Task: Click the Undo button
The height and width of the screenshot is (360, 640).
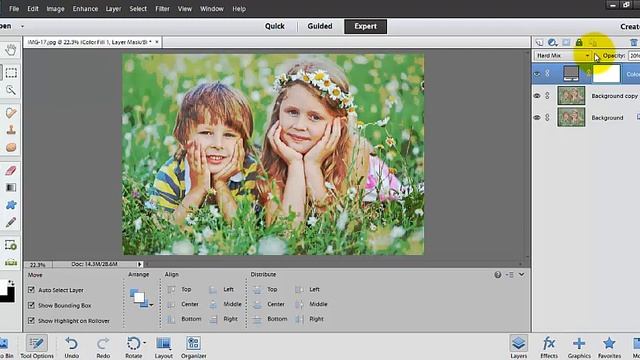Action: [71, 347]
